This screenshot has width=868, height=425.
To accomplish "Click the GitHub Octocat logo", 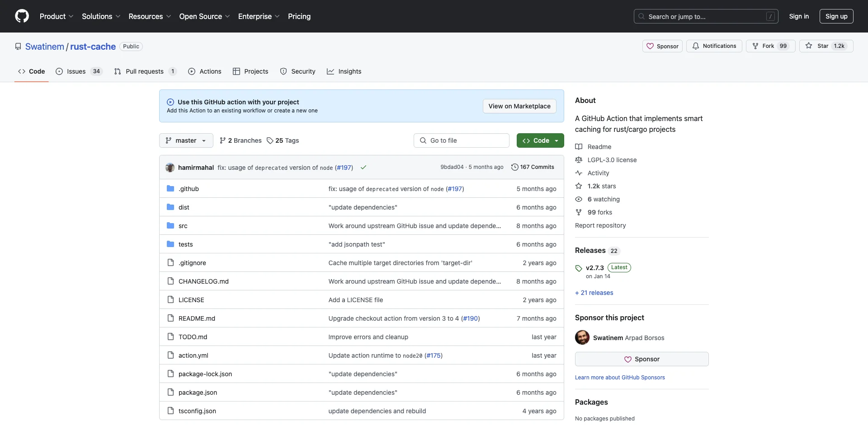I will tap(22, 16).
